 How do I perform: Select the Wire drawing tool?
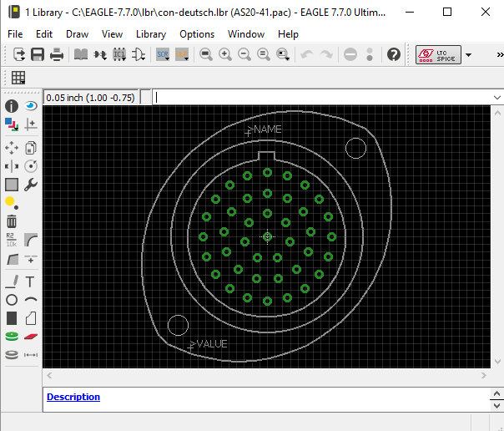(12, 281)
